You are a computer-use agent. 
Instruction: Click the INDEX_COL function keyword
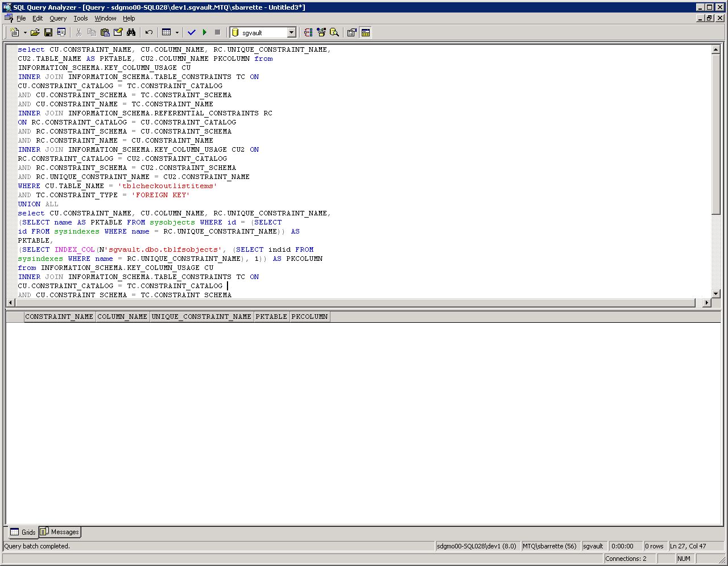[x=75, y=249]
